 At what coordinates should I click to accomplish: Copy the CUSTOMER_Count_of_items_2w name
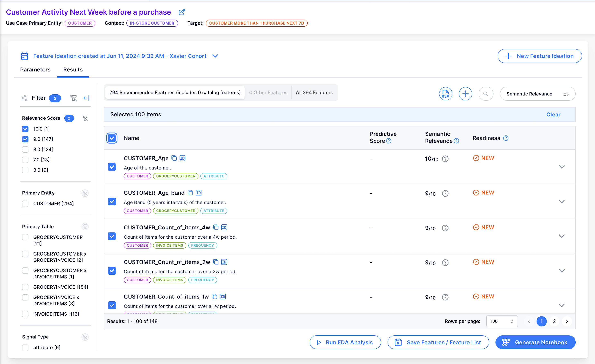click(x=216, y=262)
